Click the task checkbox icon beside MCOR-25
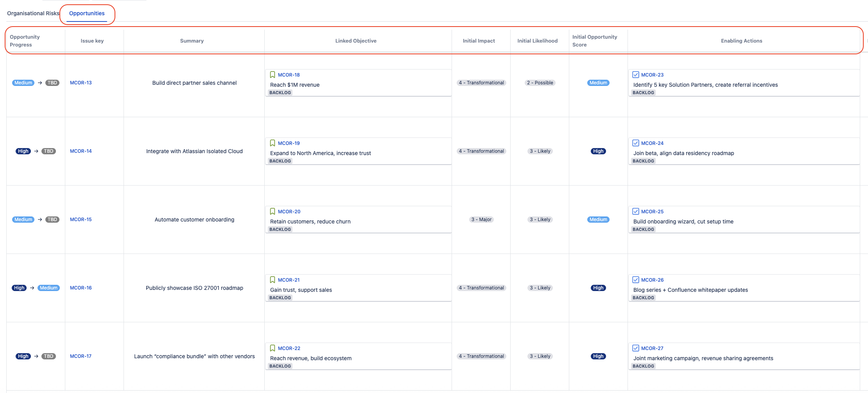Image resolution: width=868 pixels, height=393 pixels. click(x=636, y=211)
